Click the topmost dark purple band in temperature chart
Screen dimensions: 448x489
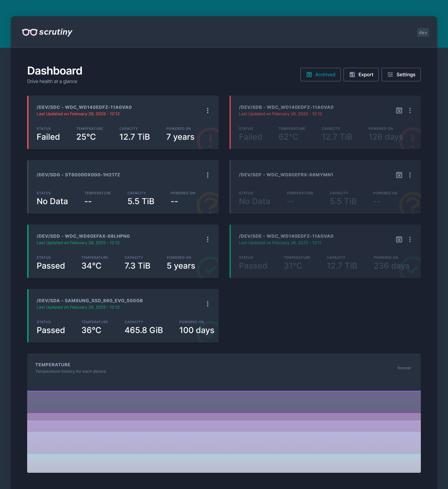tap(224, 402)
